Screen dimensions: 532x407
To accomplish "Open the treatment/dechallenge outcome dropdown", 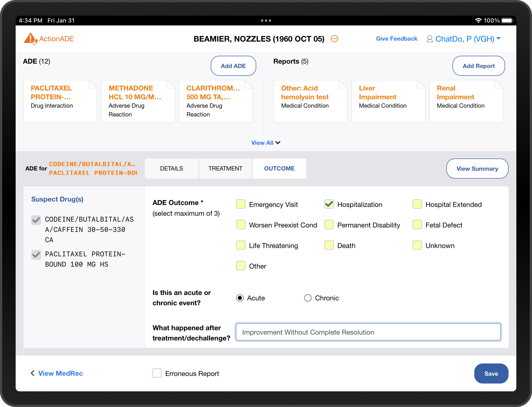I will click(x=368, y=332).
